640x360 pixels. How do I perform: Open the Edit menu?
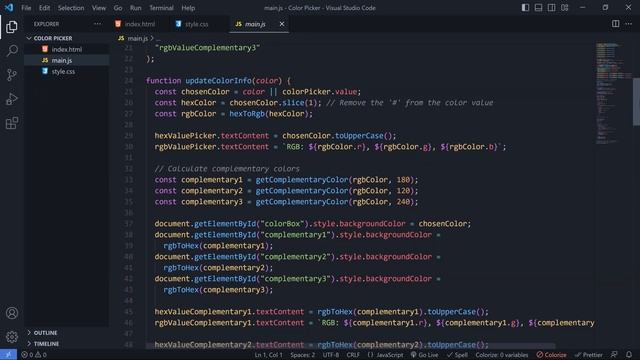click(x=44, y=8)
